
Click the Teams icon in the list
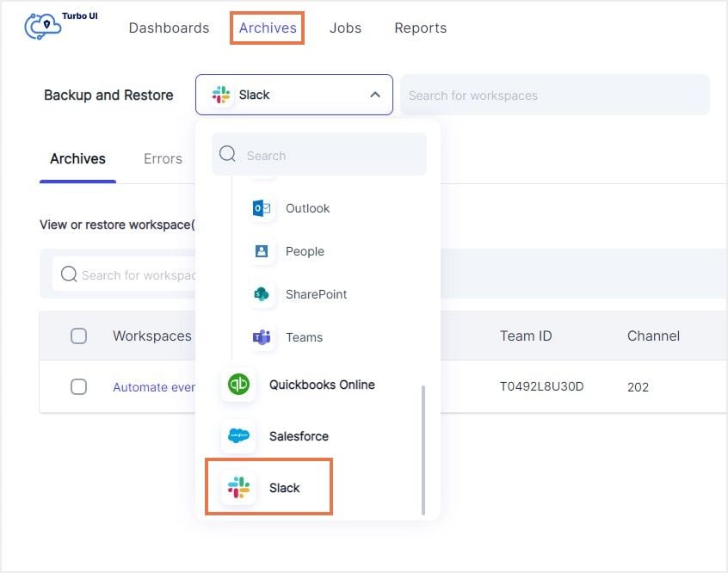(x=261, y=337)
